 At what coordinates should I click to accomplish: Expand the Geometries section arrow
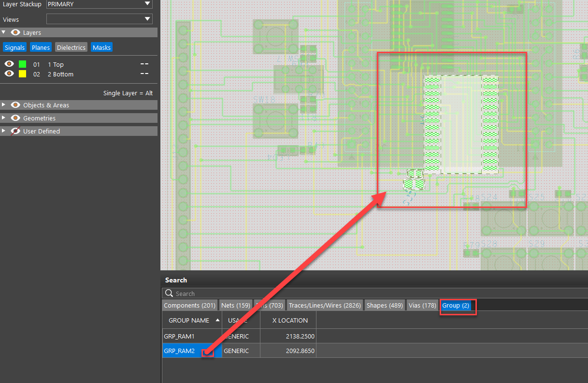[4, 118]
